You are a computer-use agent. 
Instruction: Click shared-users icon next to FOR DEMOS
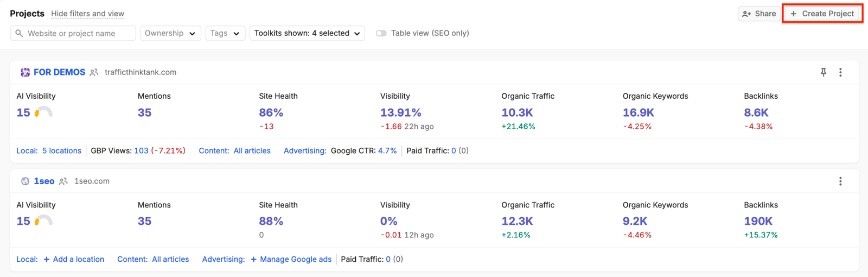point(94,72)
